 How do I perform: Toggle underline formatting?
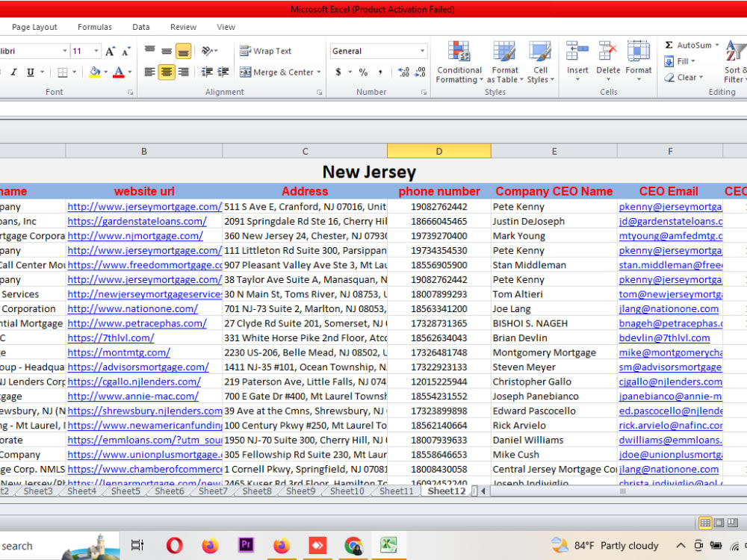click(x=31, y=72)
